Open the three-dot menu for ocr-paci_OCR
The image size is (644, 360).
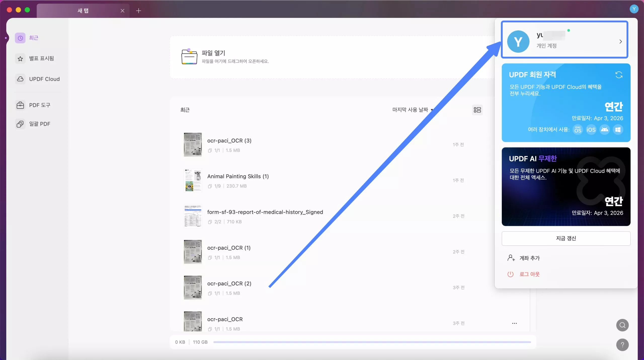(x=514, y=323)
